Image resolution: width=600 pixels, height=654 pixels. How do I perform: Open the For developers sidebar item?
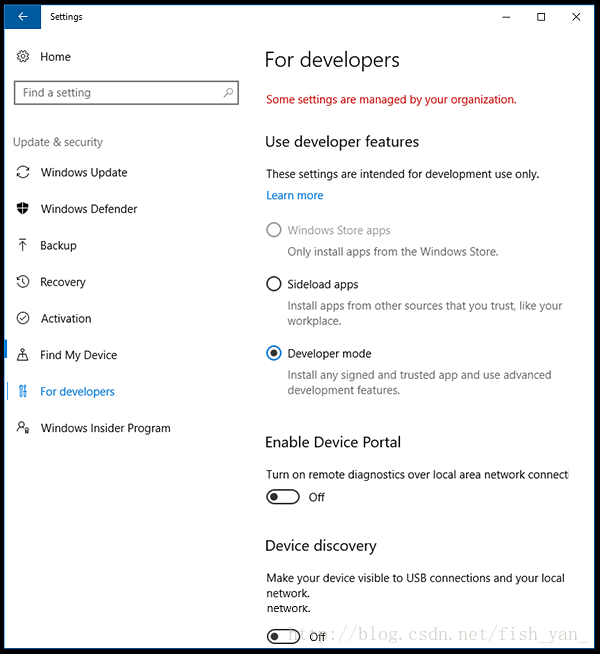[x=77, y=391]
